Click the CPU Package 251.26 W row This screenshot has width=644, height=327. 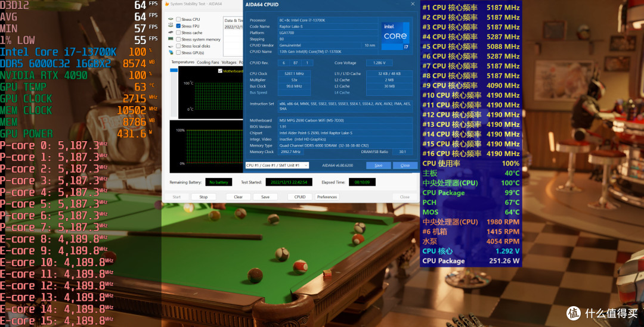click(x=470, y=261)
